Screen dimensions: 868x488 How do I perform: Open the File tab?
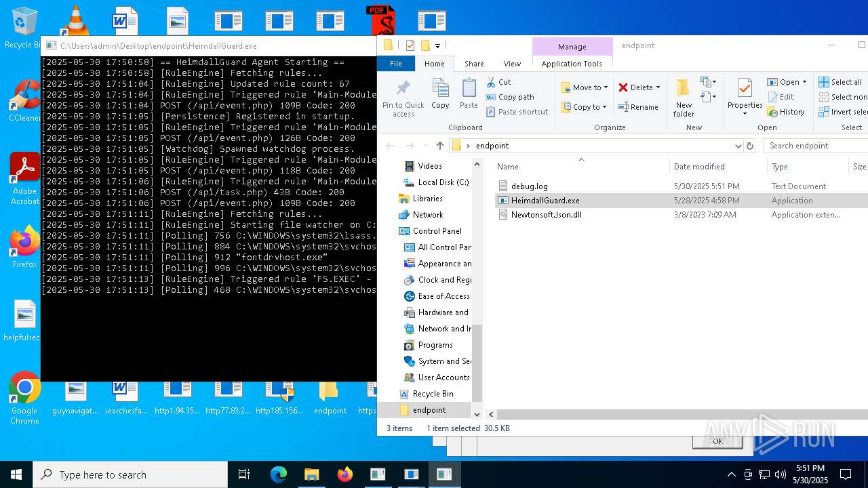pyautogui.click(x=396, y=64)
